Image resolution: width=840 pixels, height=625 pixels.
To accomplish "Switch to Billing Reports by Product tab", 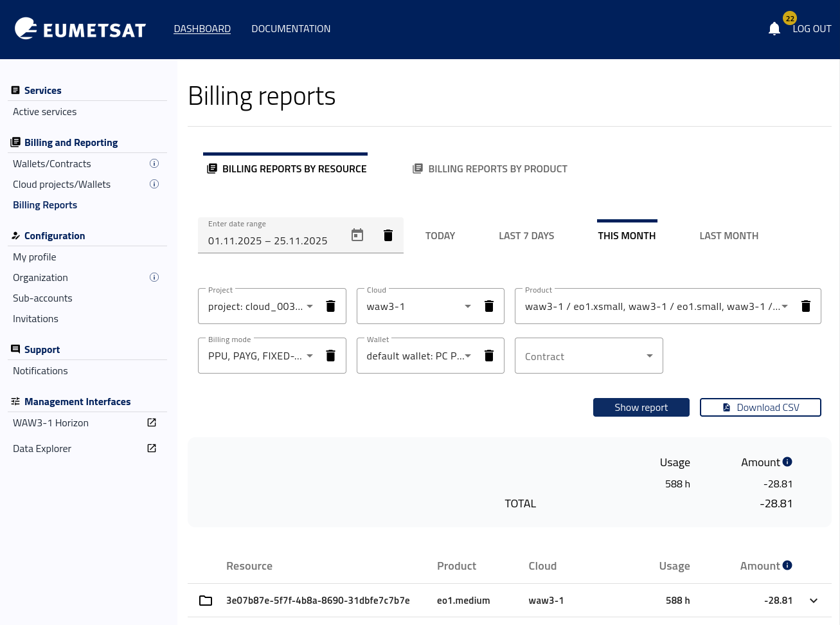I will coord(490,169).
